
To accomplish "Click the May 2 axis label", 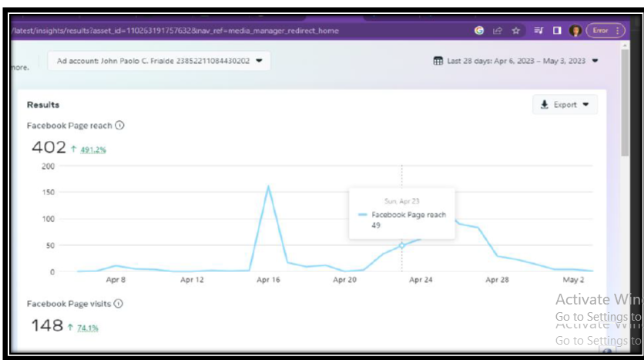I will (x=573, y=280).
